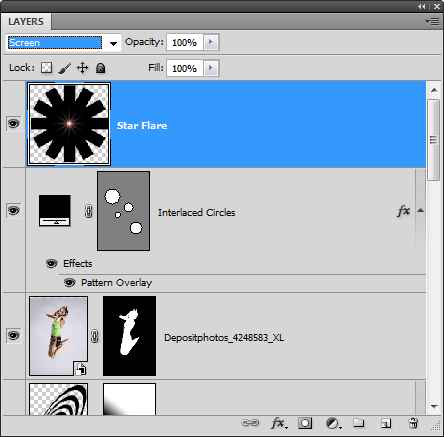Add a layer style with fx button
444x437 pixels.
279,423
